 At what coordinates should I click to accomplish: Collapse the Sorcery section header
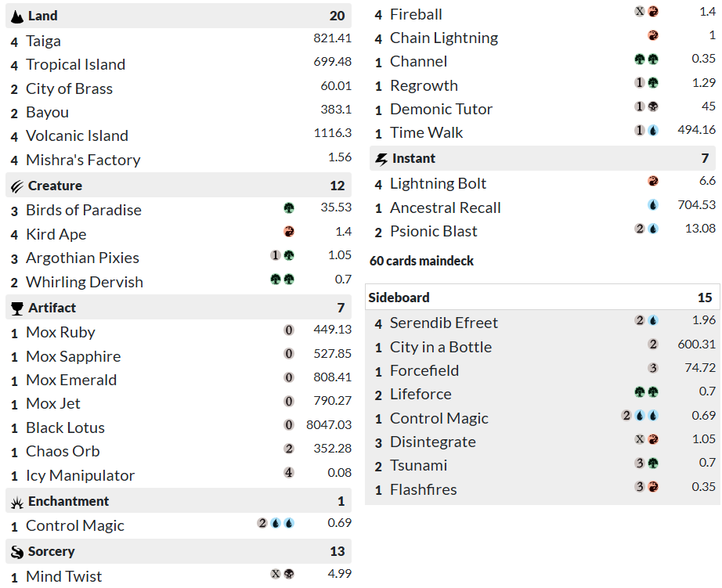[x=178, y=552]
